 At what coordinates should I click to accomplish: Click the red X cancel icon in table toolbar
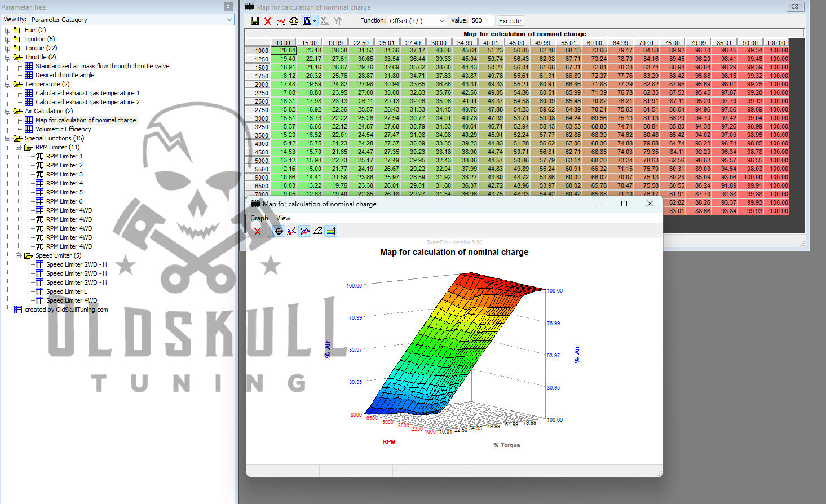[267, 21]
